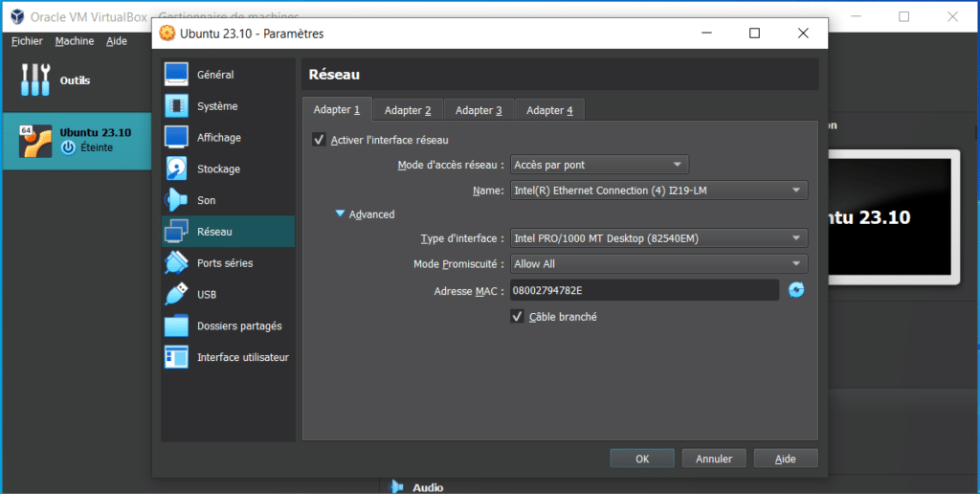Open the Général settings icon
The height and width of the screenshot is (494, 980).
coord(176,75)
